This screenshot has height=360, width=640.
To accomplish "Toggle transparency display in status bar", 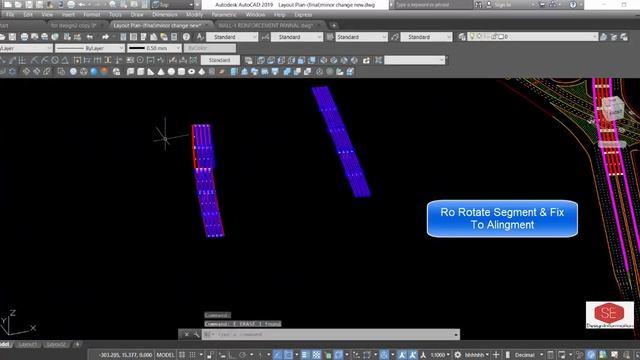I will coord(316,355).
